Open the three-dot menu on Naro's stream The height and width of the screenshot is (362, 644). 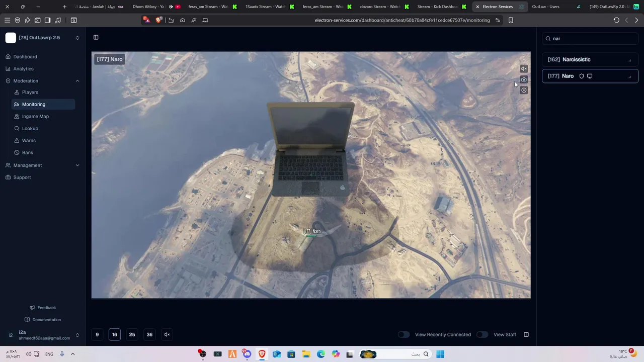[524, 58]
